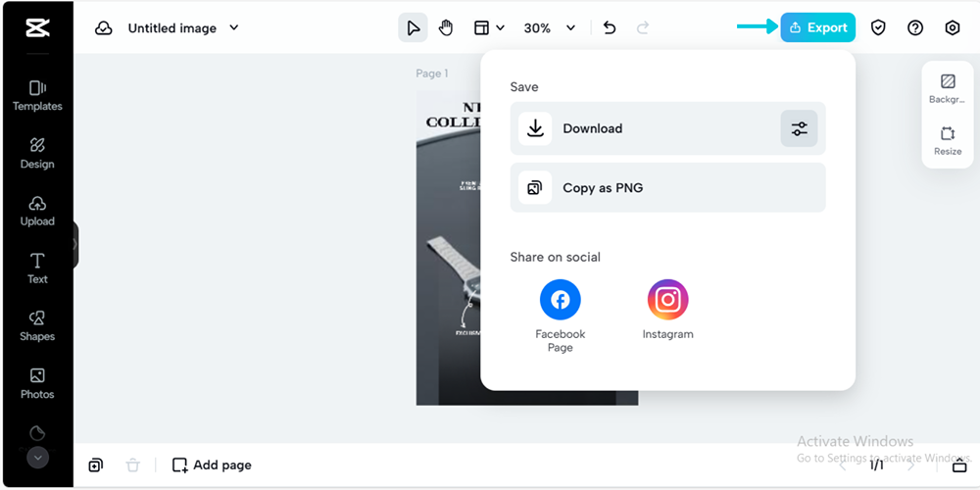The width and height of the screenshot is (980, 490).
Task: Share to Instagram
Action: coord(667,300)
